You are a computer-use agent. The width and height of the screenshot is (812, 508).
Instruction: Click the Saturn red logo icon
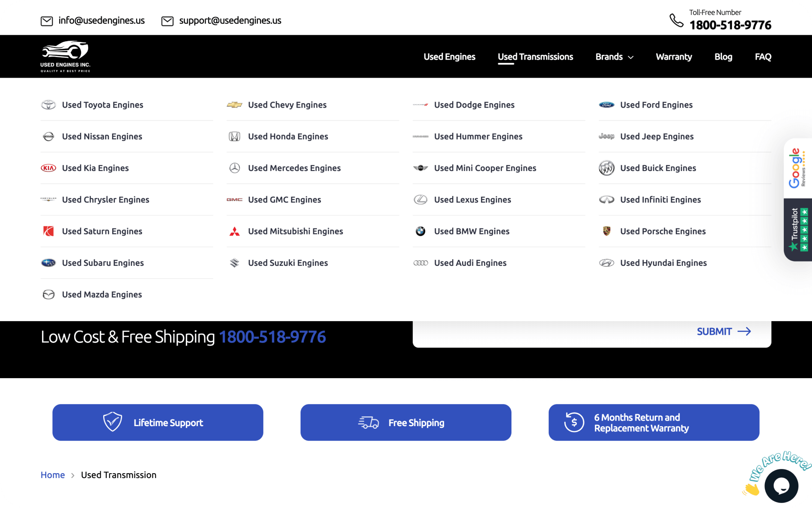[48, 231]
